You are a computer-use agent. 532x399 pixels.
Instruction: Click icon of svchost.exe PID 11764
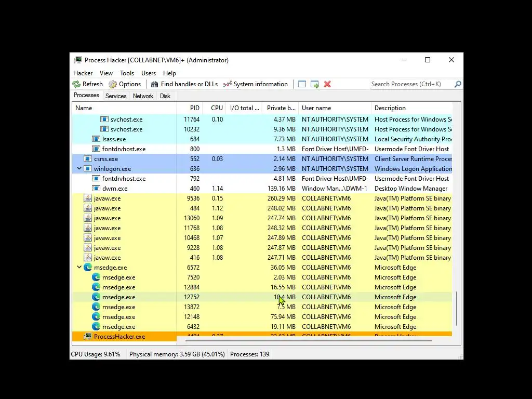click(104, 119)
